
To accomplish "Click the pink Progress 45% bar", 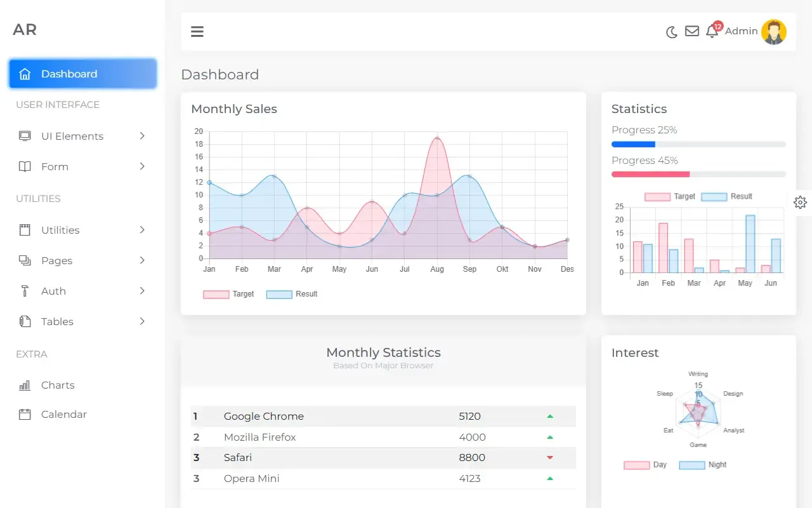I will tap(650, 174).
